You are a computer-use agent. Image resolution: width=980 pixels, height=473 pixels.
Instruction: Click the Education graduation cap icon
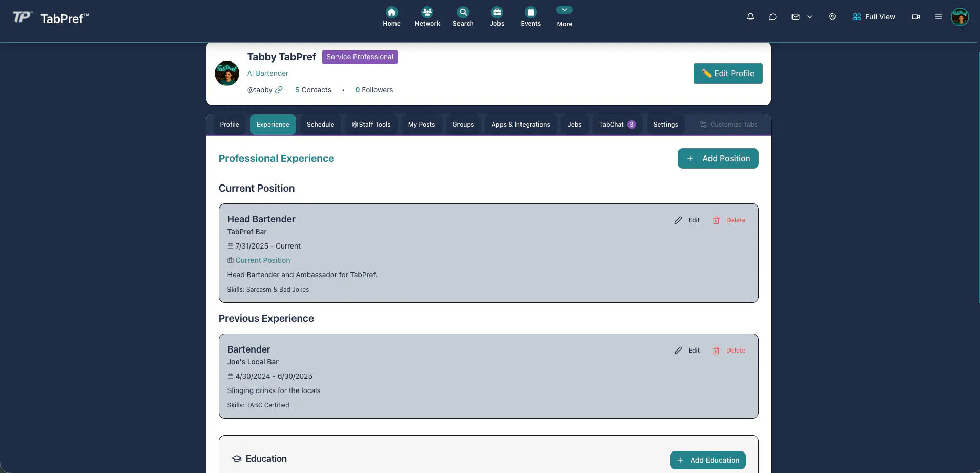(237, 459)
